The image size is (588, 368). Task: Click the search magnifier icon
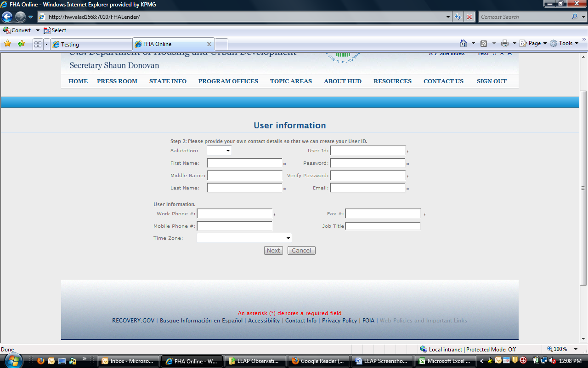click(575, 17)
